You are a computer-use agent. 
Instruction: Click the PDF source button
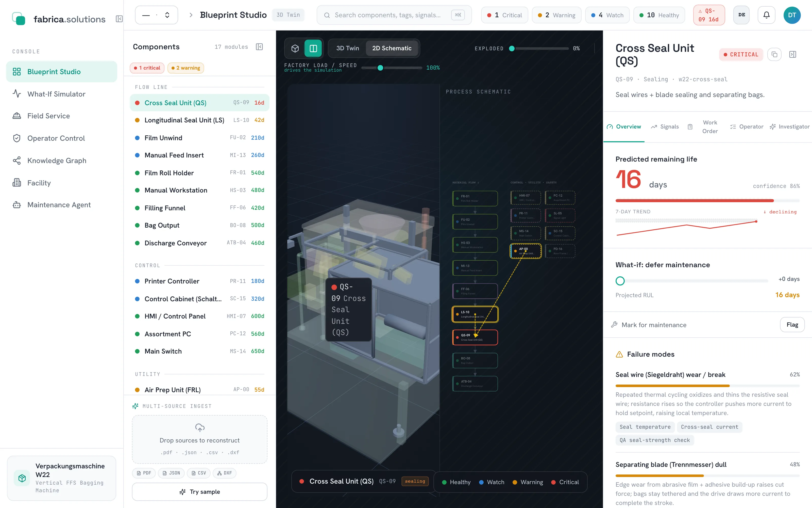pos(144,473)
